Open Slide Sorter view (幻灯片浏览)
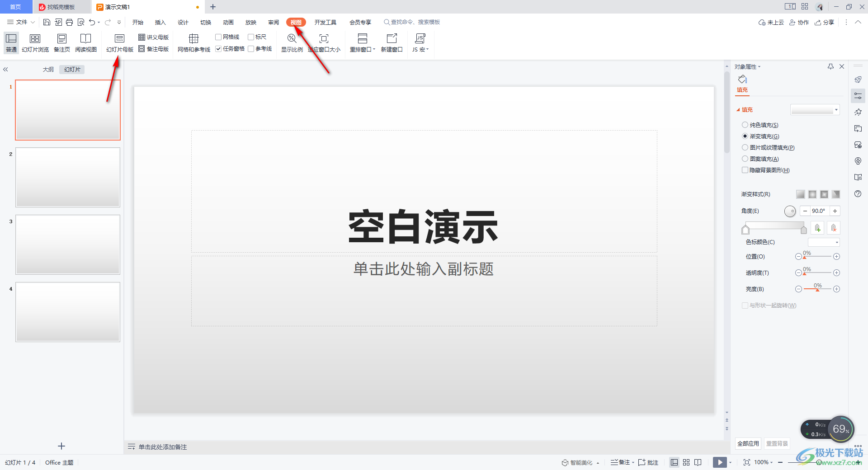This screenshot has height=470, width=868. click(35, 43)
